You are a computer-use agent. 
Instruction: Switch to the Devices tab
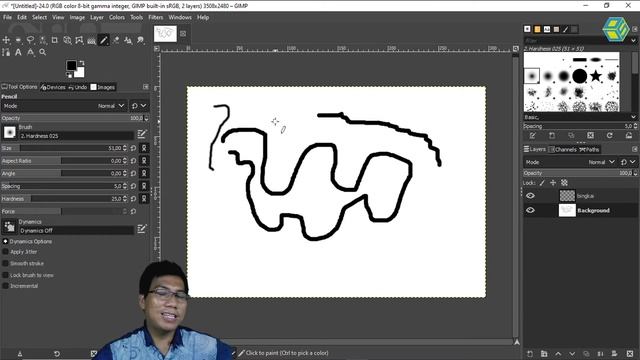tap(53, 87)
